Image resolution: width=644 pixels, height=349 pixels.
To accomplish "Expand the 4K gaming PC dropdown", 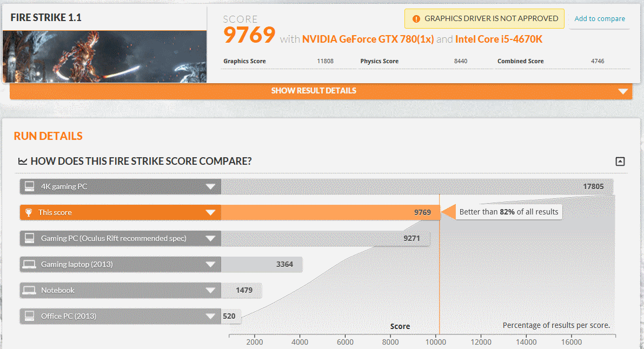I will (x=210, y=187).
